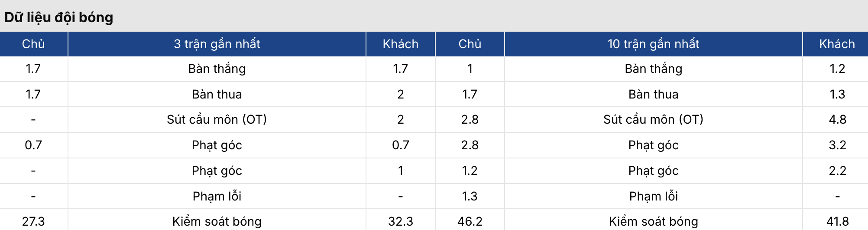The width and height of the screenshot is (868, 230).
Task: Click the "Khách" header at the far right
Action: pyautogui.click(x=837, y=44)
